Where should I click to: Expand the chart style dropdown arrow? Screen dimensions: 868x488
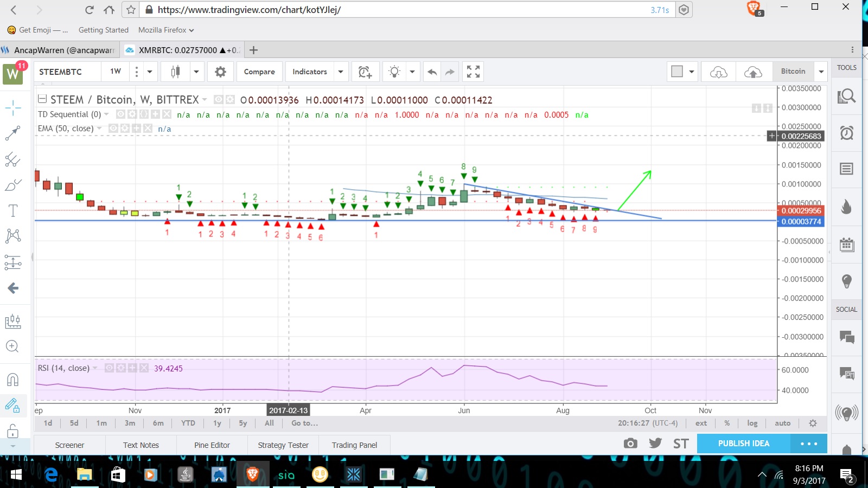pos(196,72)
